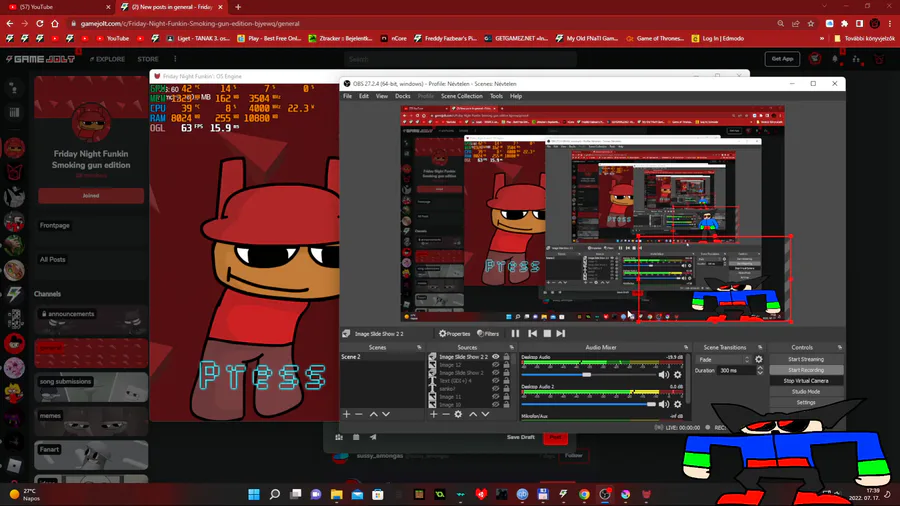Undock the Sources panel
Image resolution: width=900 pixels, height=506 pixels.
[x=511, y=348]
